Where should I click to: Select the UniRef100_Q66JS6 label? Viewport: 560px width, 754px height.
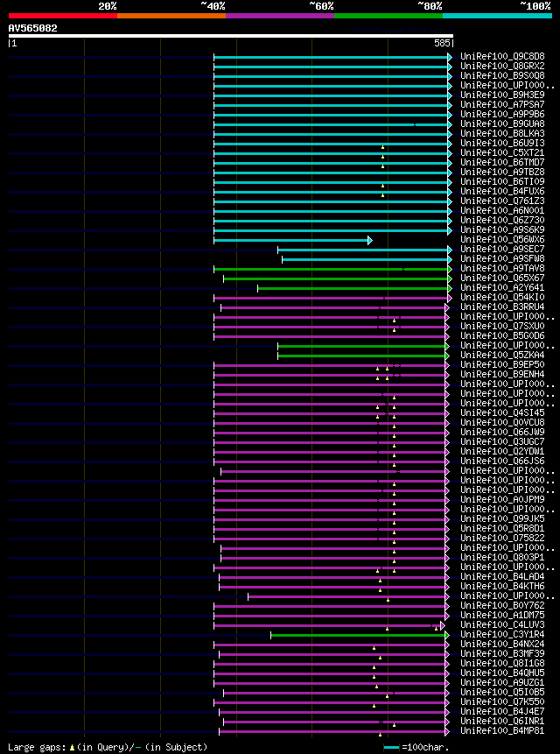click(502, 460)
